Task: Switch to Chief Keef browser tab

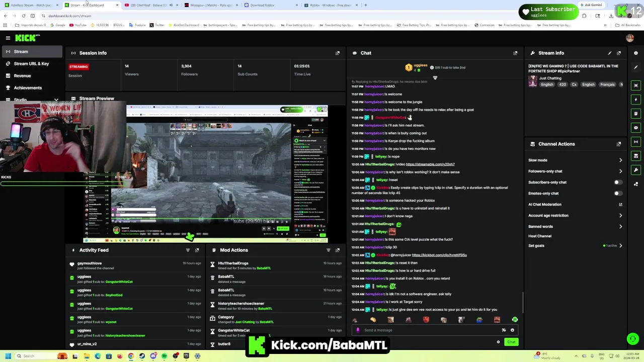Action: coord(150,5)
